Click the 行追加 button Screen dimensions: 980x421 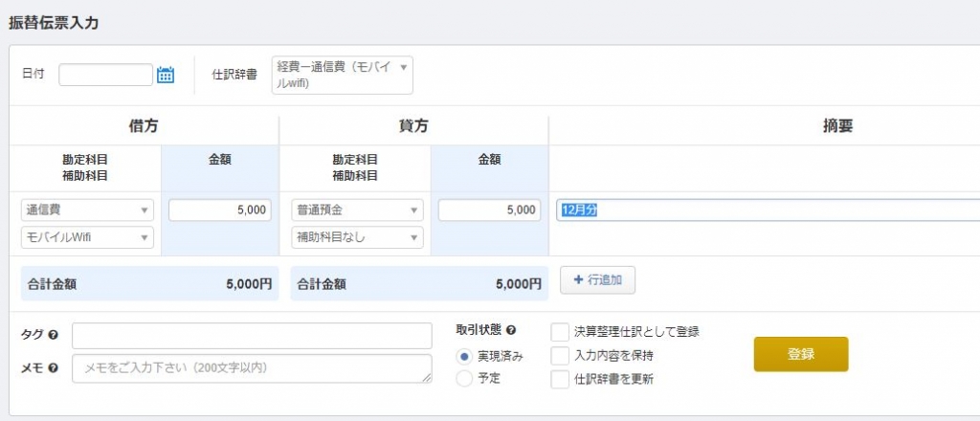pyautogui.click(x=597, y=279)
